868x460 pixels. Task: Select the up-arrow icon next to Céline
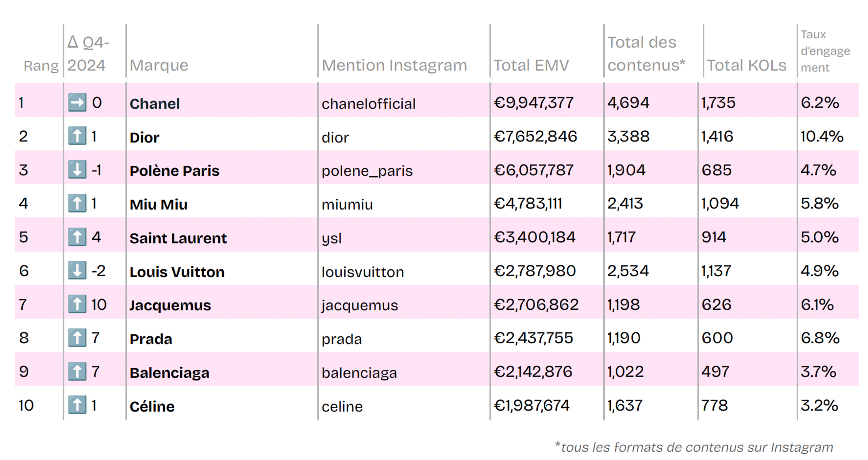pos(78,405)
